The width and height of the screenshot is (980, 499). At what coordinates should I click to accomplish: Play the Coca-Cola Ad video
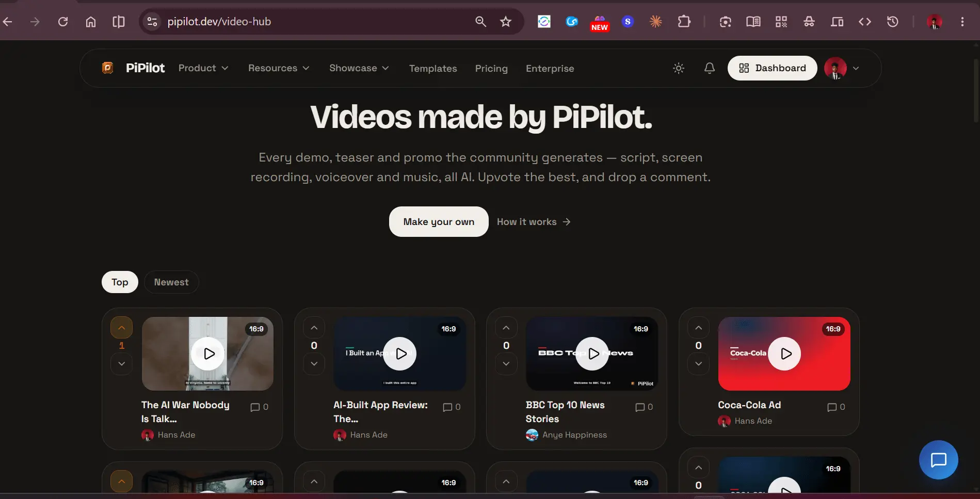point(784,354)
